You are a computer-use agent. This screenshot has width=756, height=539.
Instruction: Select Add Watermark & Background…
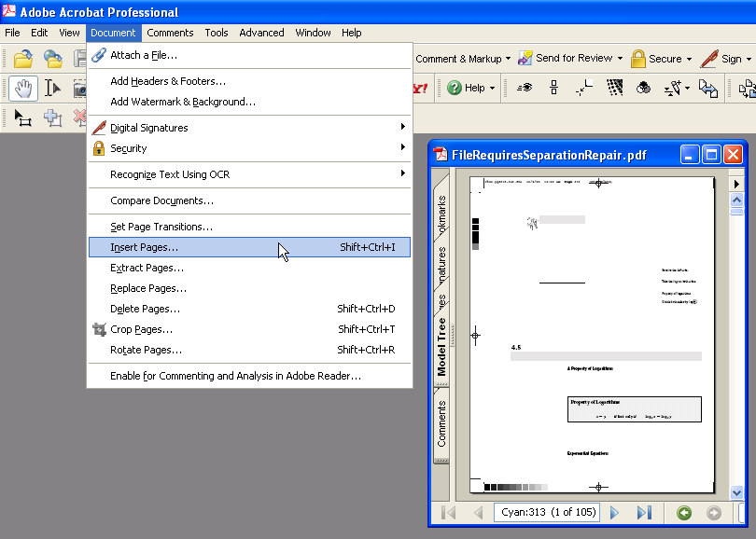(250, 103)
